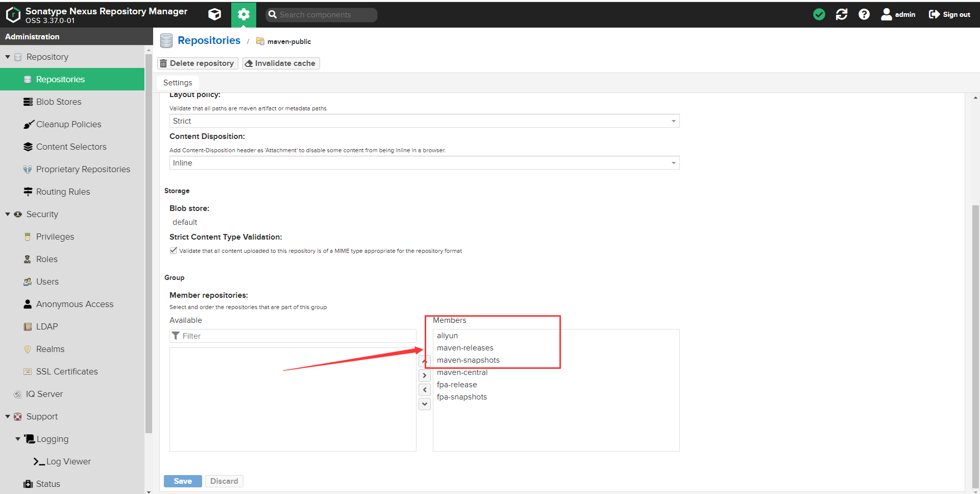Add repository to Members with right arrow
Viewport: 980px width, 494px height.
[425, 375]
